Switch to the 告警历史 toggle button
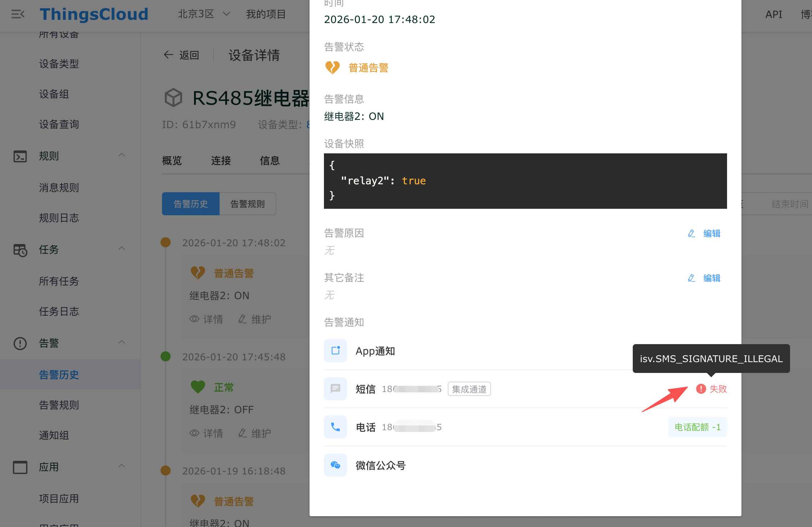The image size is (812, 527). point(190,204)
